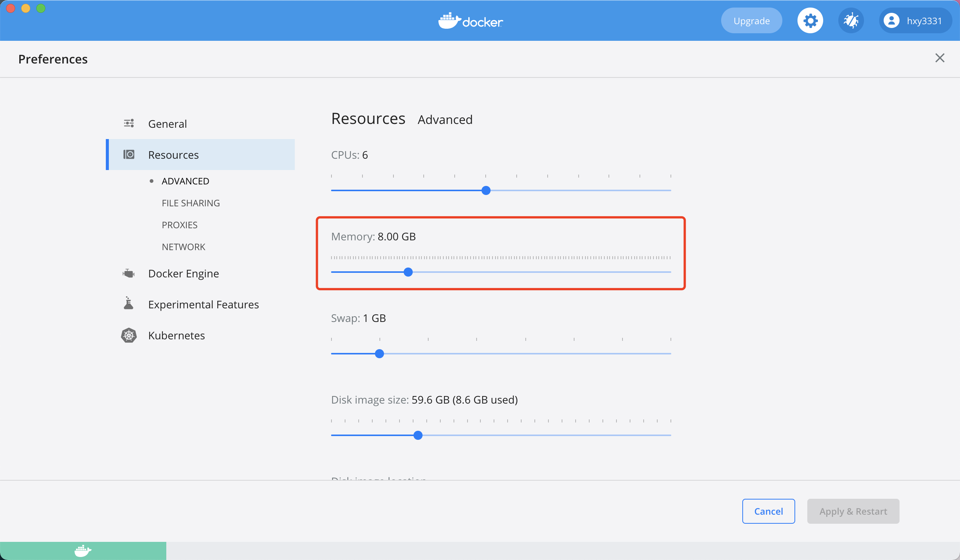Click the CPUs slider handle

(486, 190)
